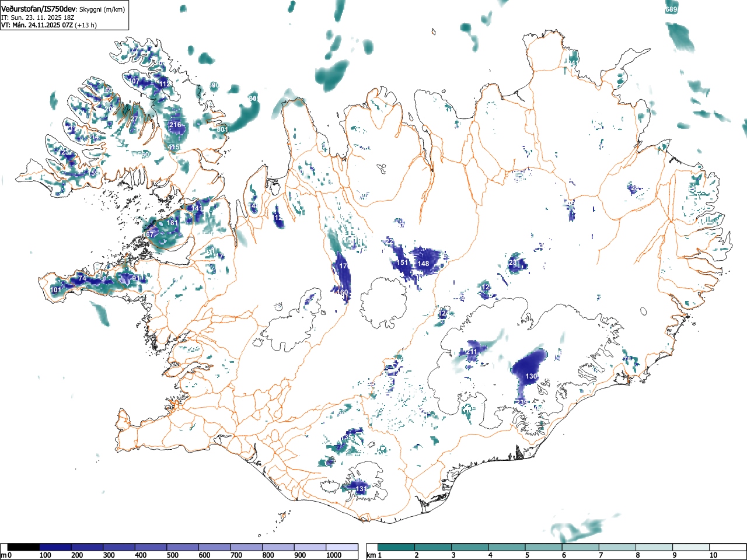The width and height of the screenshot is (747, 560).
Task: Select the dark teal 1–2 km legend swatch
Action: click(397, 547)
